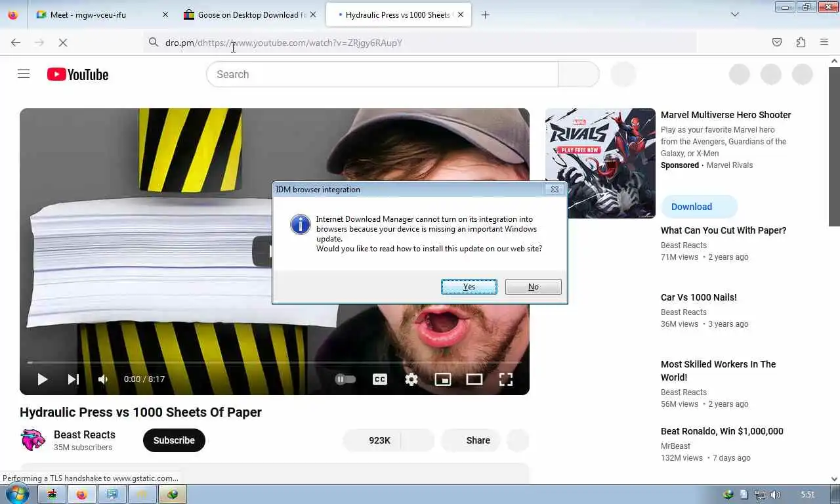Click the taskbar clock showing 5:51
Screen dimensions: 840x504
[x=808, y=495]
